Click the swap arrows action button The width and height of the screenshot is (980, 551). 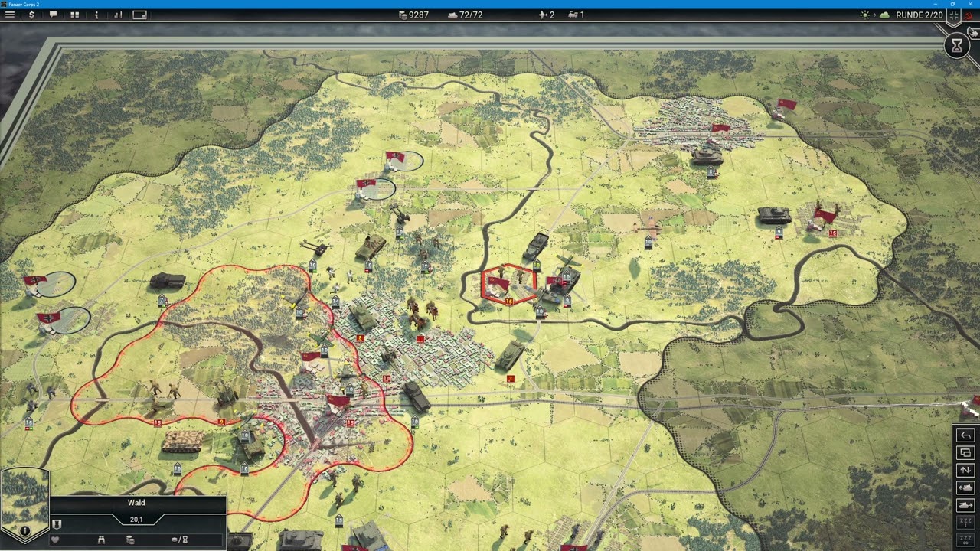[965, 470]
